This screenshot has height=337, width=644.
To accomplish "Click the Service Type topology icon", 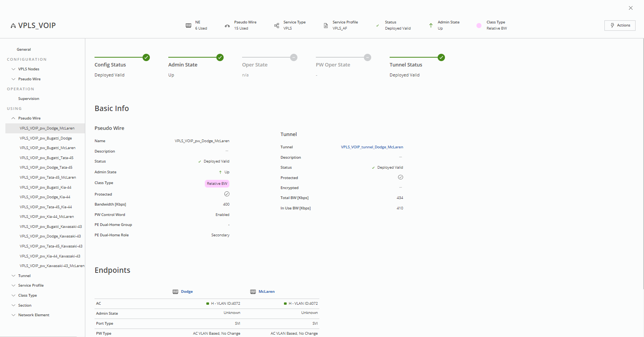I will (x=277, y=25).
